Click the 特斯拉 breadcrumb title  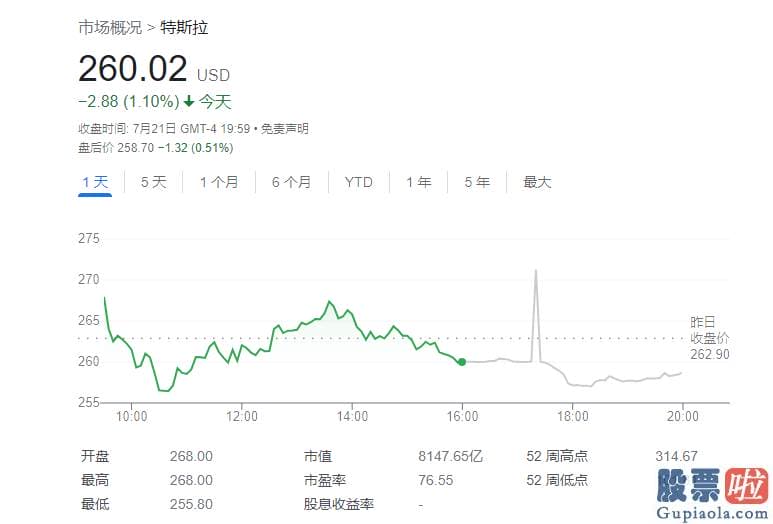184,28
